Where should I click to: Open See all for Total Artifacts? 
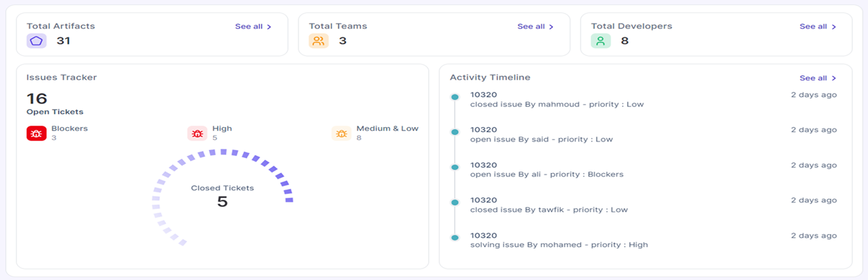coord(253,27)
